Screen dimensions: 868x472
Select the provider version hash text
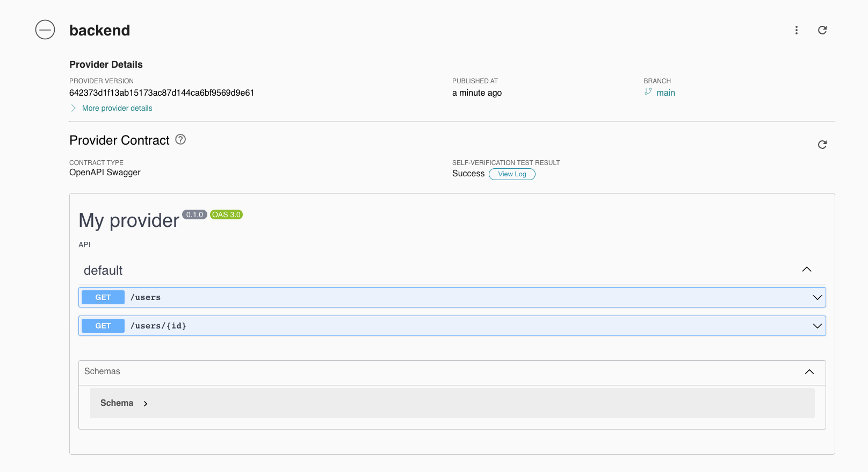(x=162, y=92)
